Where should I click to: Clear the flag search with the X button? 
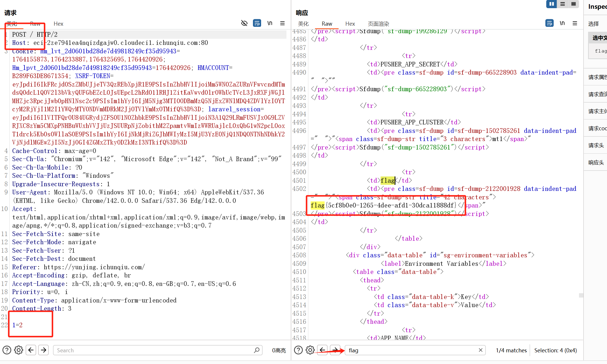480,350
